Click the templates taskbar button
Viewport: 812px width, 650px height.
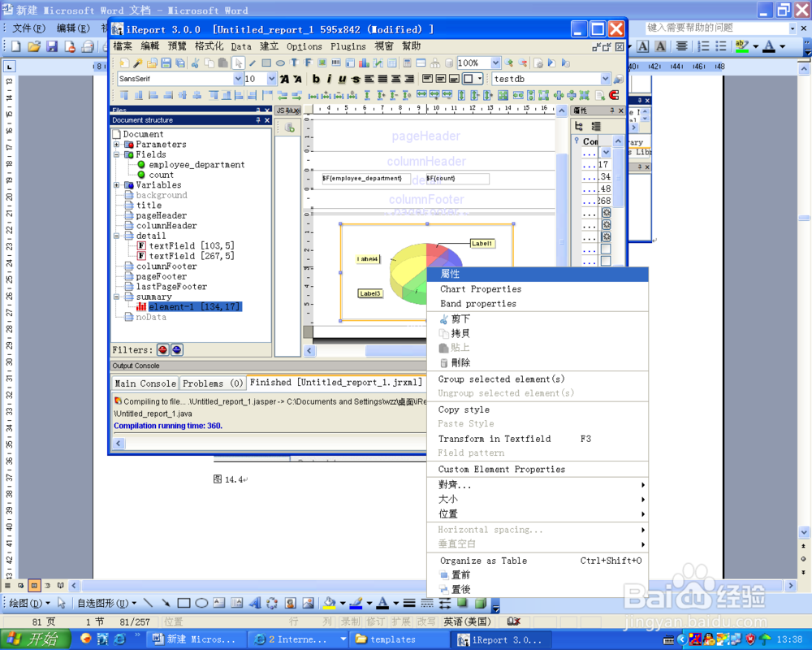tap(397, 639)
